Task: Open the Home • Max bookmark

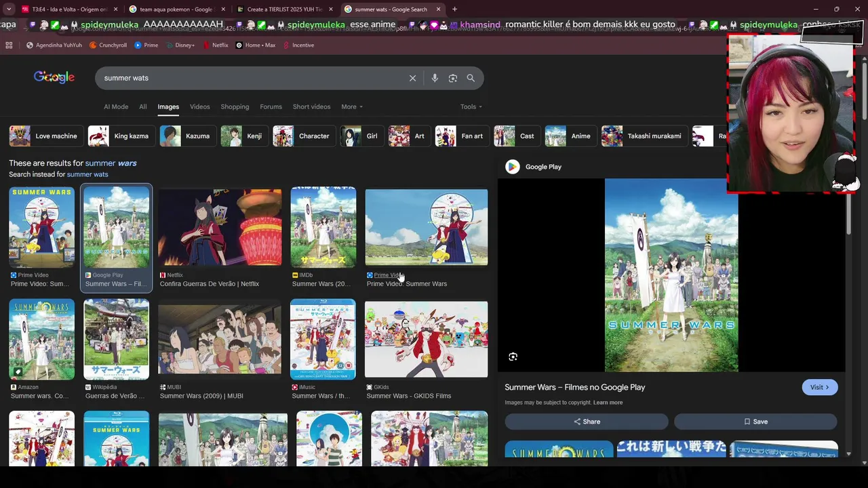Action: pyautogui.click(x=256, y=45)
